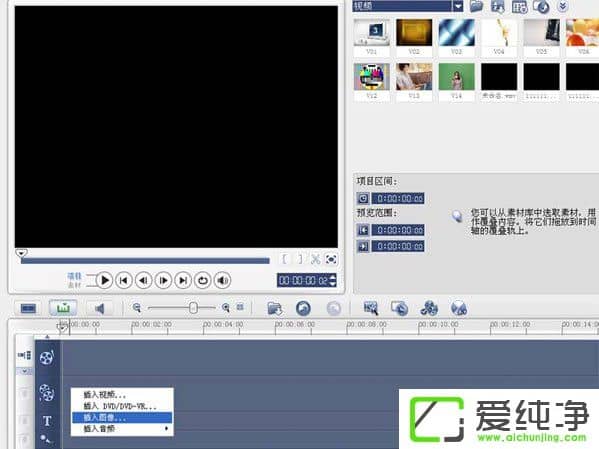Open the Insert Audio submenu arrow

[166, 429]
